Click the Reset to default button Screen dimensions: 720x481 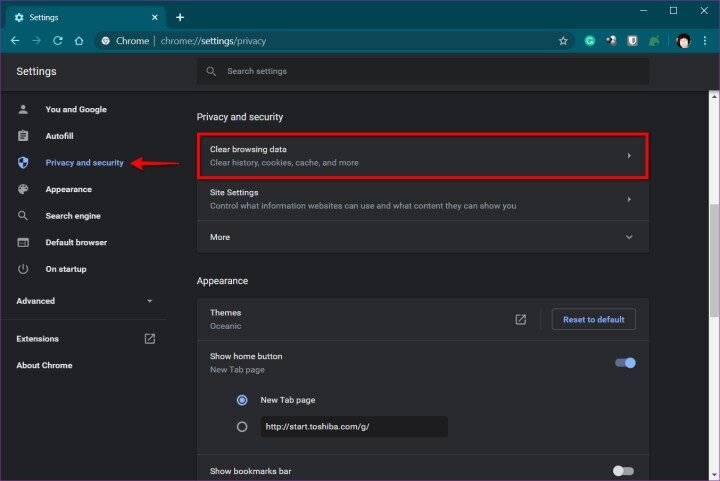pos(593,319)
